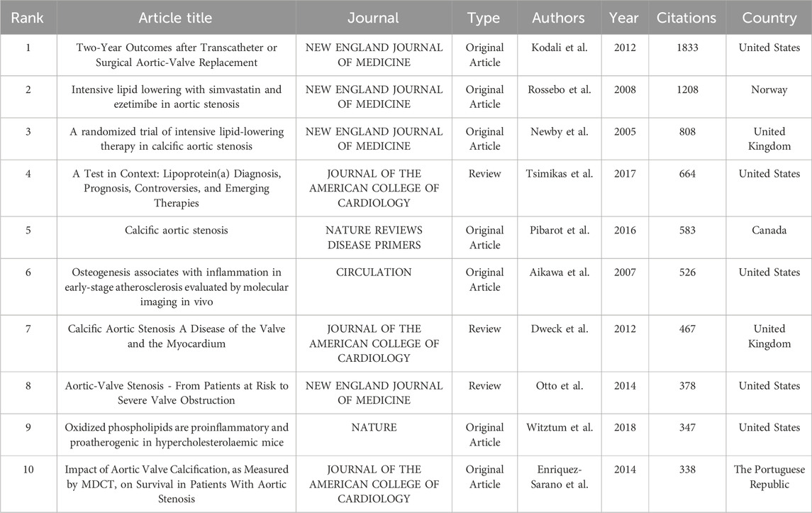812x513 pixels.
Task: Click author 'Otto et al.'
Action: [x=560, y=385]
